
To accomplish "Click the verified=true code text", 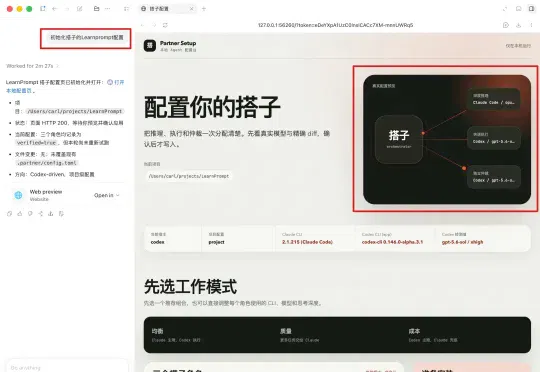I will (x=36, y=143).
